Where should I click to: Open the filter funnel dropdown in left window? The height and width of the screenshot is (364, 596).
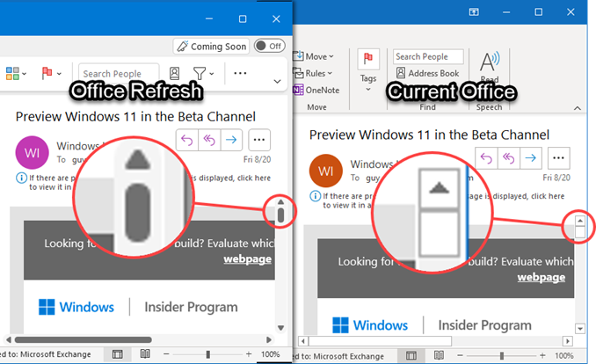click(x=205, y=74)
